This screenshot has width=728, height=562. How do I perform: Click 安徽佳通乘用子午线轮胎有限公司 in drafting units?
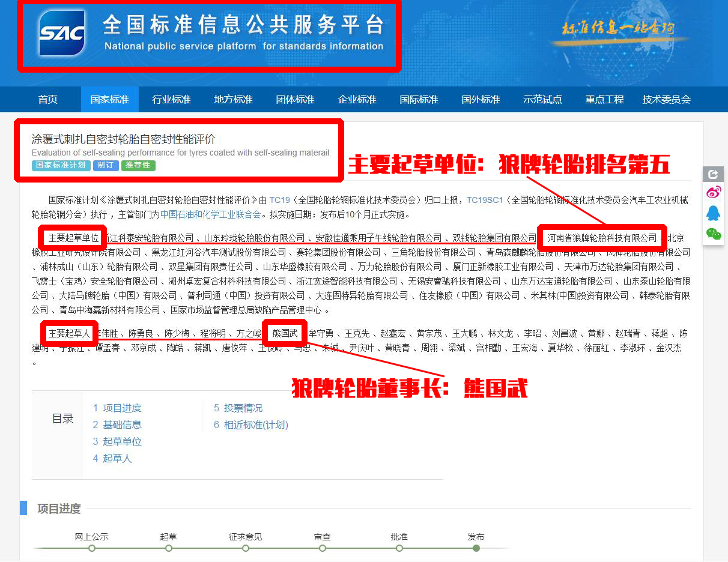pos(379,238)
